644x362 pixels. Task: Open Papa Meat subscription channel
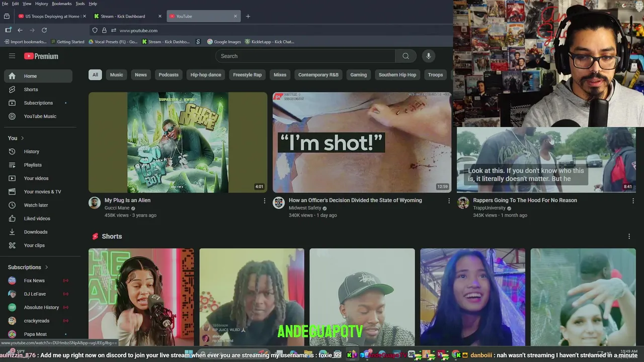[38, 334]
